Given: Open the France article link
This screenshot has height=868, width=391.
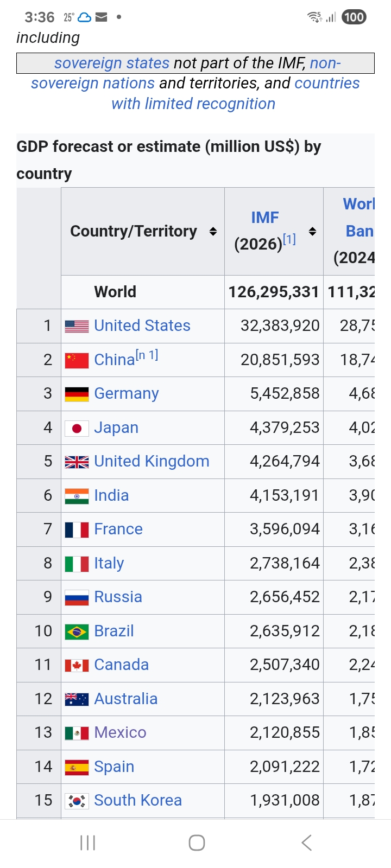Looking at the screenshot, I should [x=118, y=529].
